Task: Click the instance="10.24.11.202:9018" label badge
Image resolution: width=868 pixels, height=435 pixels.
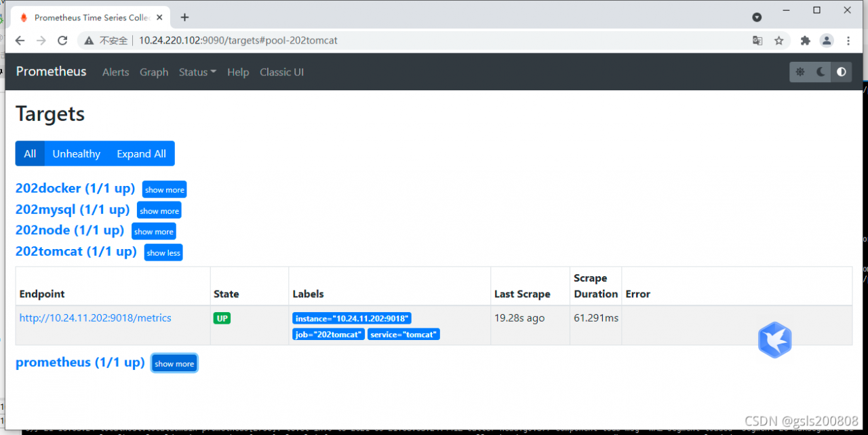Action: pos(352,318)
